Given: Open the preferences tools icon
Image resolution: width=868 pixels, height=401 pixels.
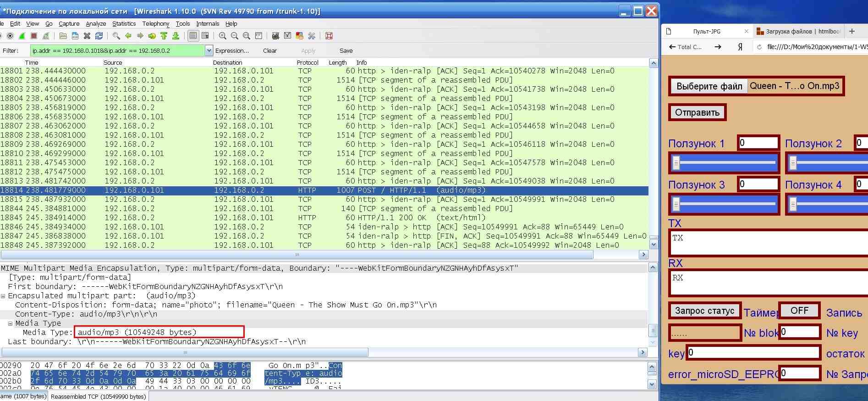Looking at the screenshot, I should 312,36.
